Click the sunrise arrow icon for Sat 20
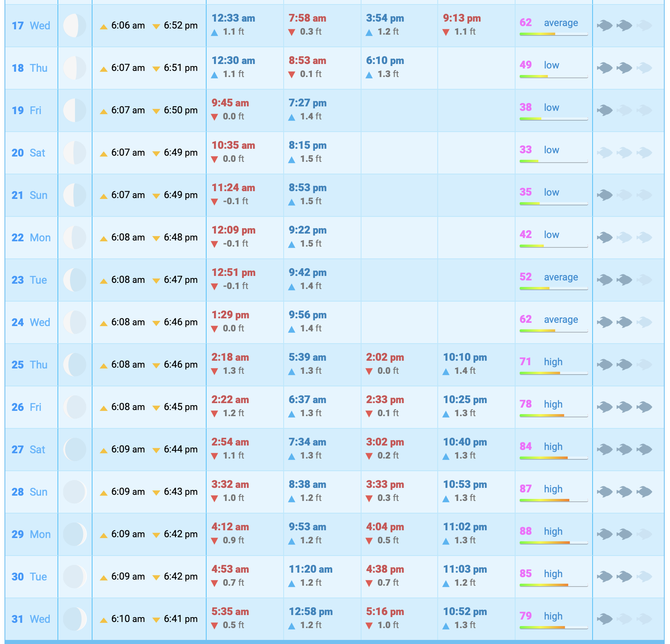 coord(104,154)
